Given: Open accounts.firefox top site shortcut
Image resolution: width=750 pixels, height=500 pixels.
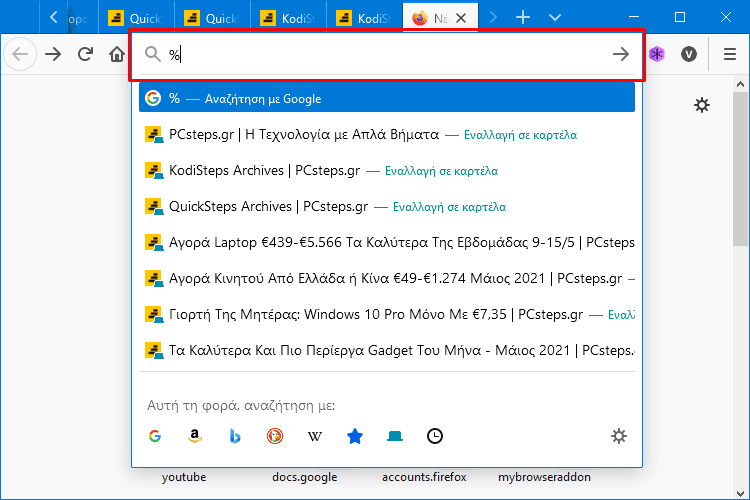Looking at the screenshot, I should (424, 477).
